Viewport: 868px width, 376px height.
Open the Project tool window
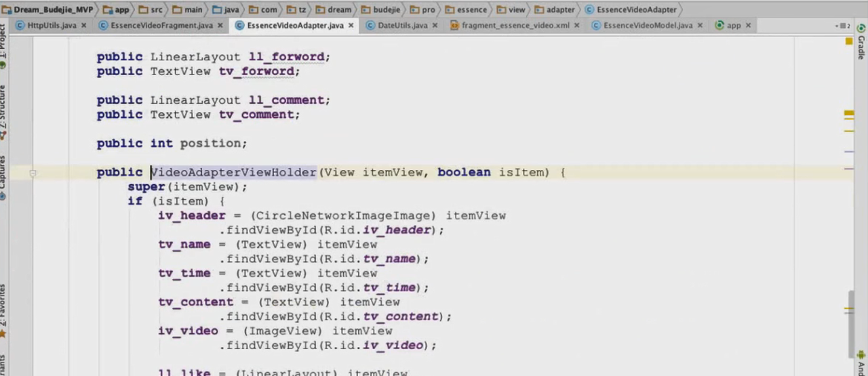(3, 47)
